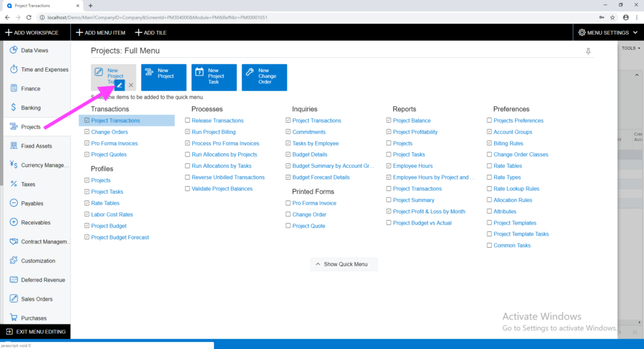The width and height of the screenshot is (644, 349).
Task: Open the browser three-dot menu
Action: [x=636, y=17]
